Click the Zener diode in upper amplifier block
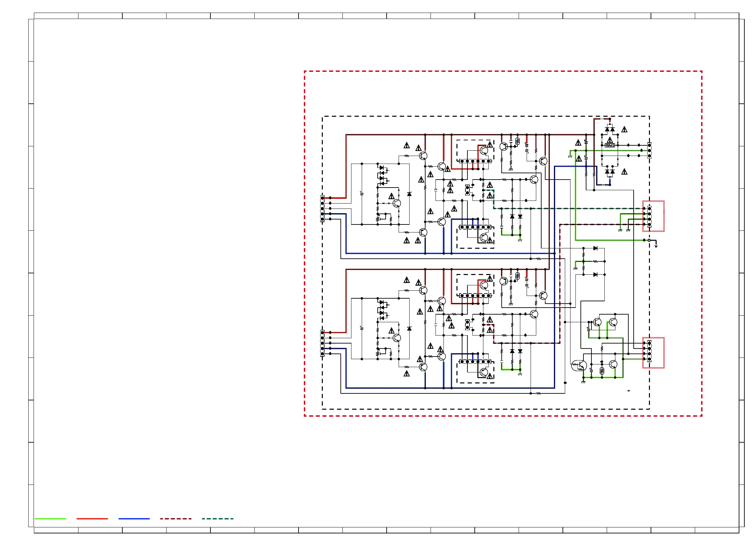 point(409,194)
